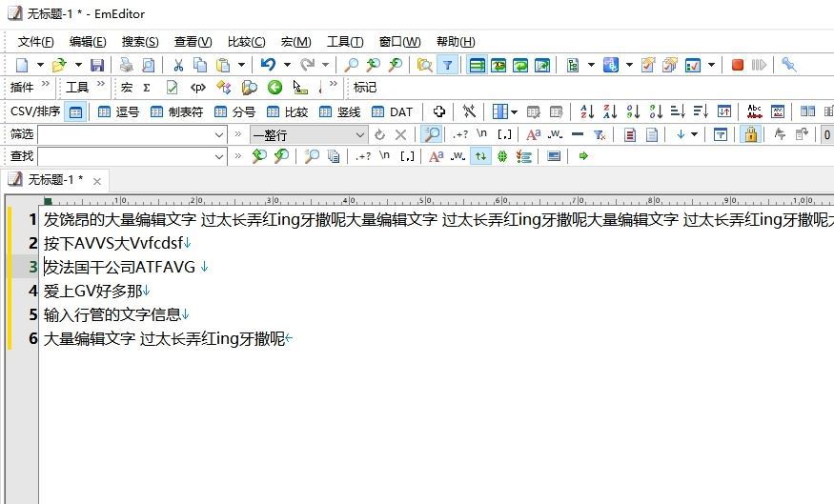Click the 比较 button in CSV toolbar
Image resolution: width=834 pixels, height=504 pixels.
coord(288,111)
